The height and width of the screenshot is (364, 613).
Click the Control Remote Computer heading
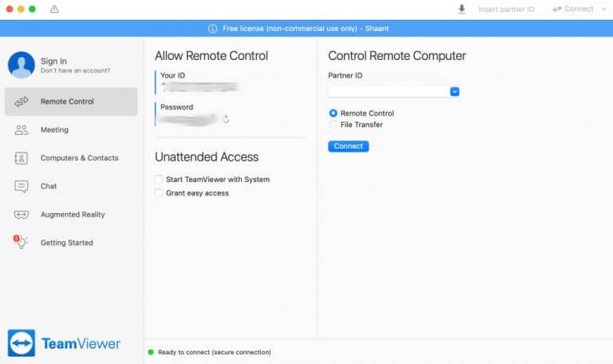[x=397, y=56]
